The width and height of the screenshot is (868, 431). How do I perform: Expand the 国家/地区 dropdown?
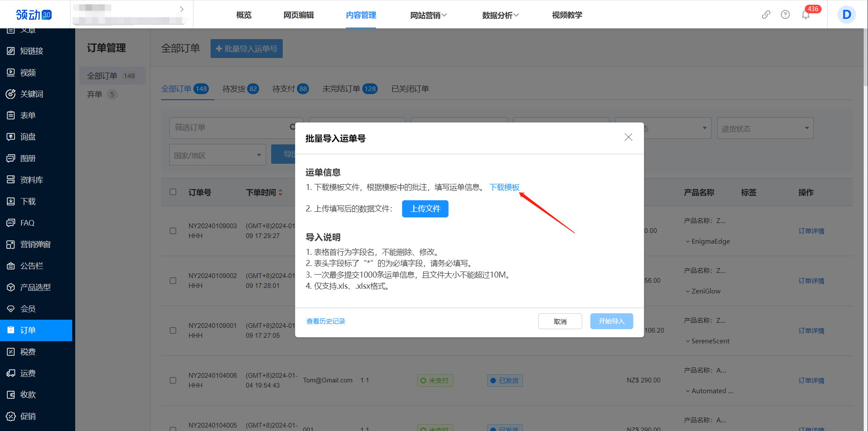(x=217, y=154)
